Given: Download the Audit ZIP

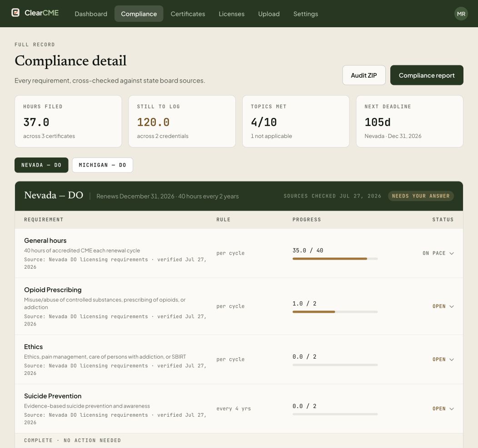Looking at the screenshot, I should pos(363,75).
